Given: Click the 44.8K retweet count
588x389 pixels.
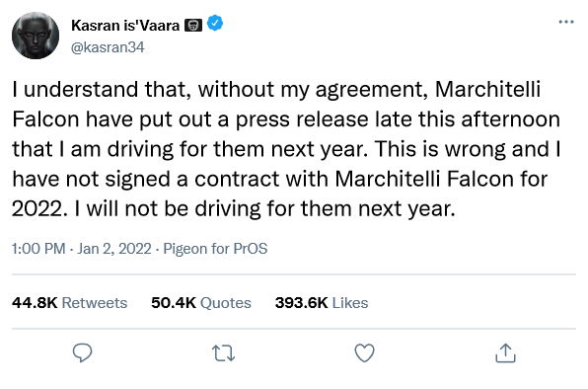Looking at the screenshot, I should (35, 303).
